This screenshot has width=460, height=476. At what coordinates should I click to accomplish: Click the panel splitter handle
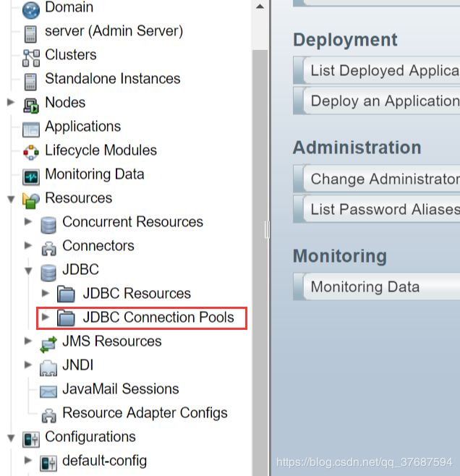[267, 230]
